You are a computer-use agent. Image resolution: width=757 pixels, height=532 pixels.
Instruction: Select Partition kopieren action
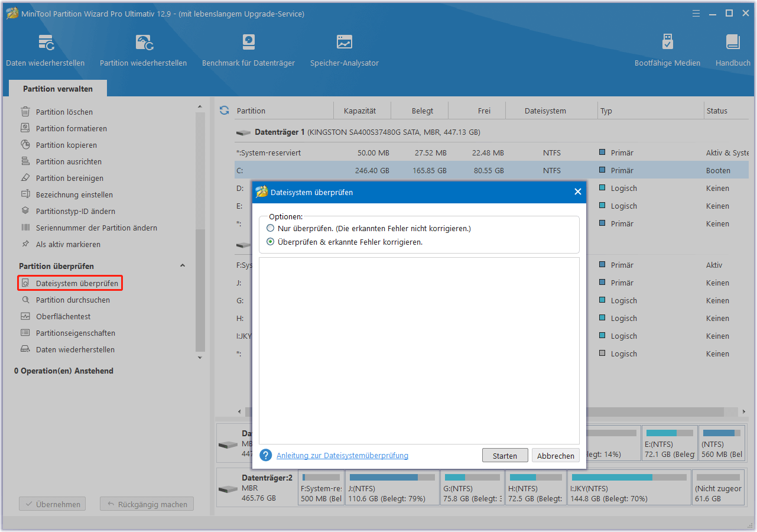[66, 145]
